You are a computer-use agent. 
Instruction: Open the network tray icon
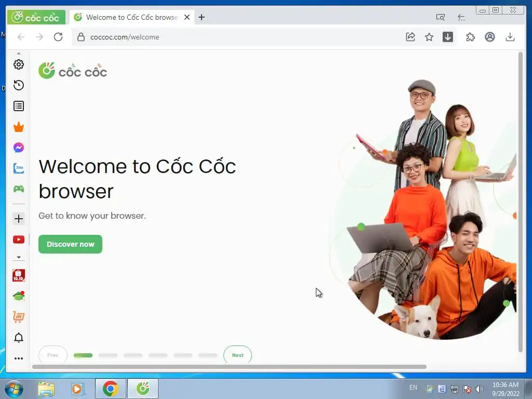(x=454, y=389)
